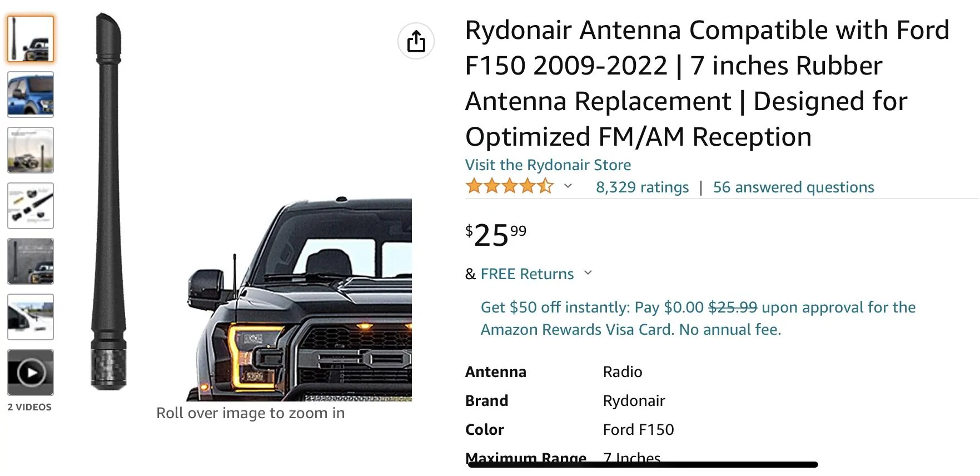Image resolution: width=980 pixels, height=476 pixels.
Task: Select the dark gray antenna-and-truck thumbnail
Action: click(x=31, y=261)
